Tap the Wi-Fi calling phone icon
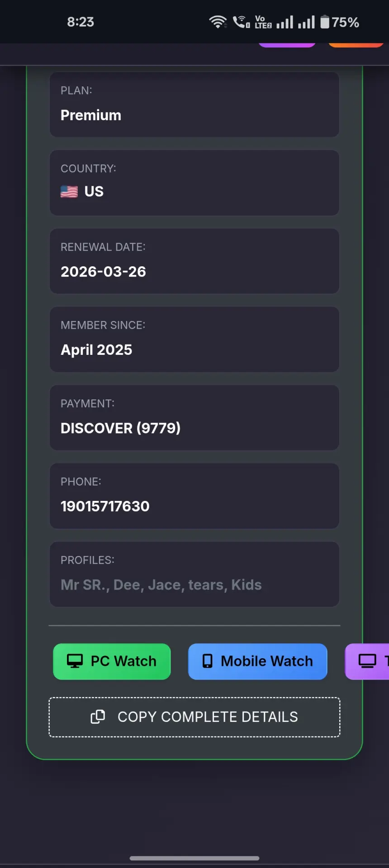Viewport: 389px width, 868px height. [241, 22]
